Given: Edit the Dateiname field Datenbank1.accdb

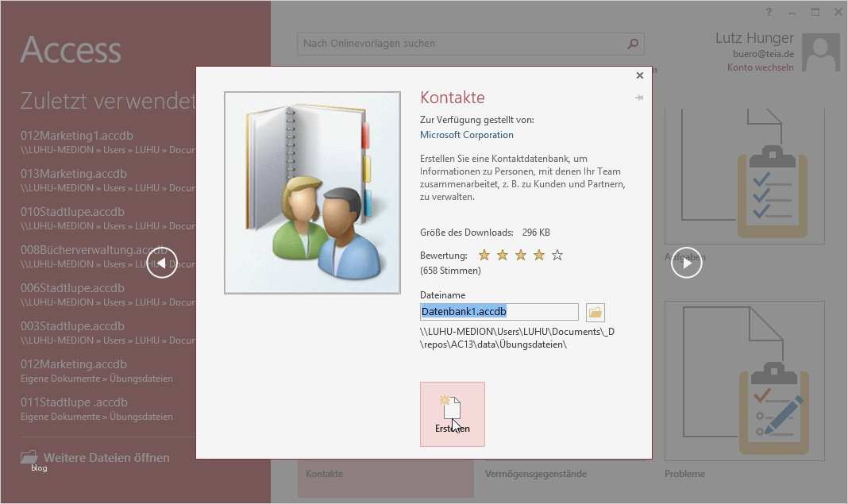Looking at the screenshot, I should coord(499,311).
